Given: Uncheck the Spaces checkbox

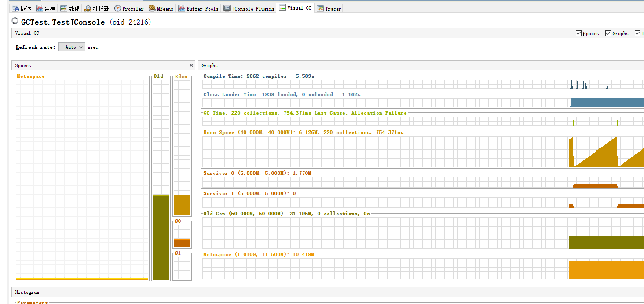Looking at the screenshot, I should (x=578, y=33).
